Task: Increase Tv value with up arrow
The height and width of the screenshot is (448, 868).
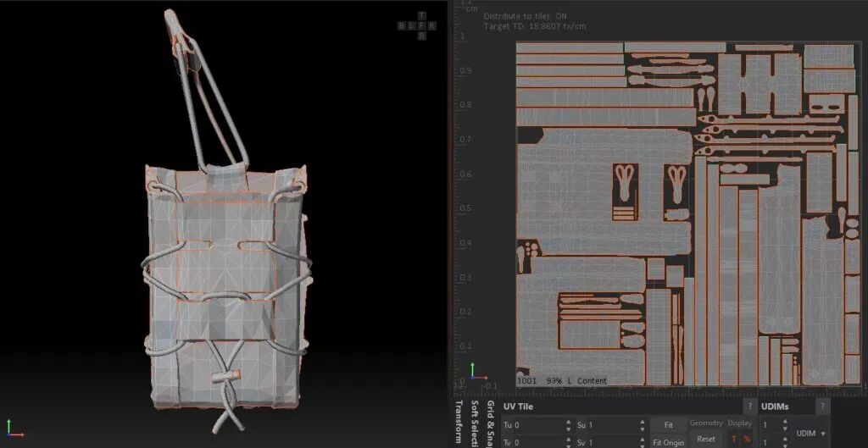Action: pyautogui.click(x=569, y=440)
